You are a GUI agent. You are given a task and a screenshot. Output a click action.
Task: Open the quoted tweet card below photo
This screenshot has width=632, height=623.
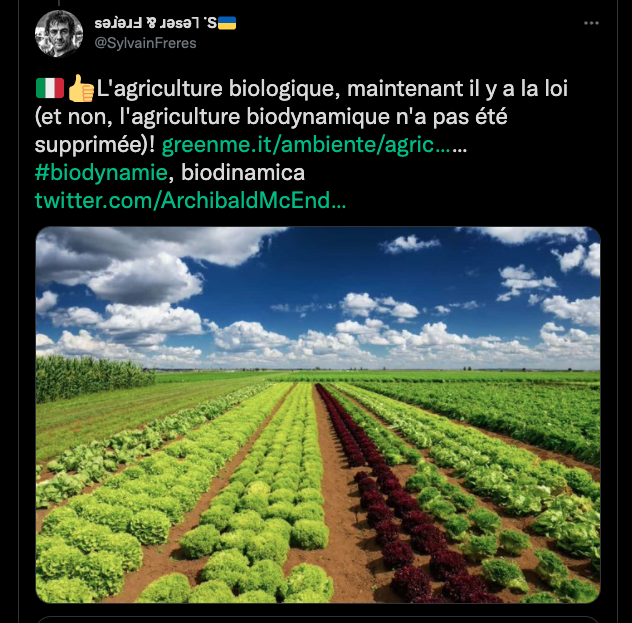(318, 619)
